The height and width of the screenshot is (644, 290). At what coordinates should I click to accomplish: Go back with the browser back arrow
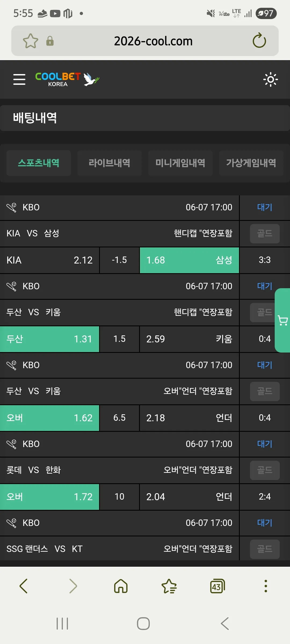[24, 586]
